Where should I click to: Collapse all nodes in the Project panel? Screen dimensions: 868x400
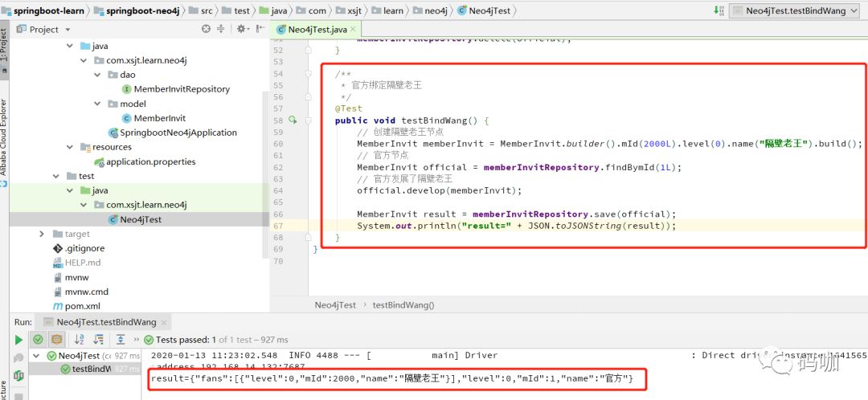pos(220,30)
